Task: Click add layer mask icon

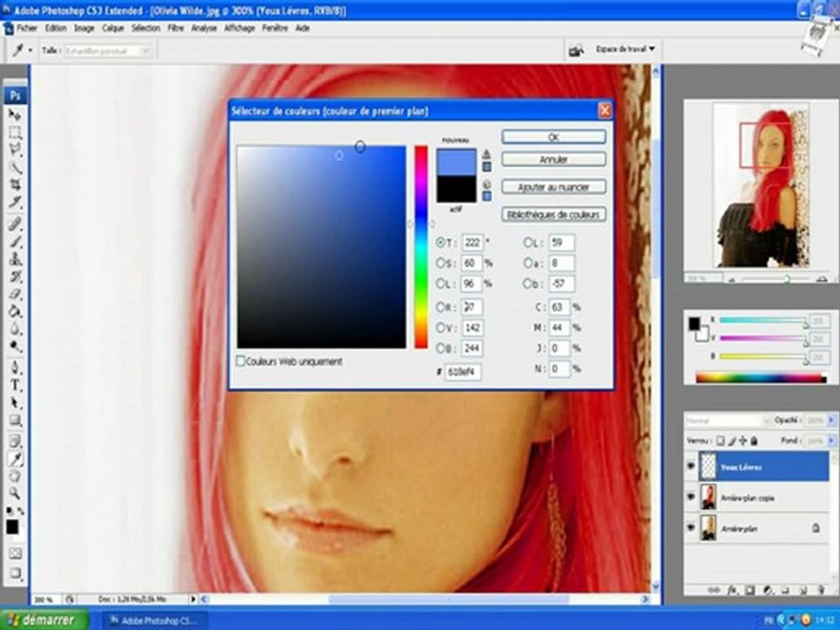Action: point(750,590)
